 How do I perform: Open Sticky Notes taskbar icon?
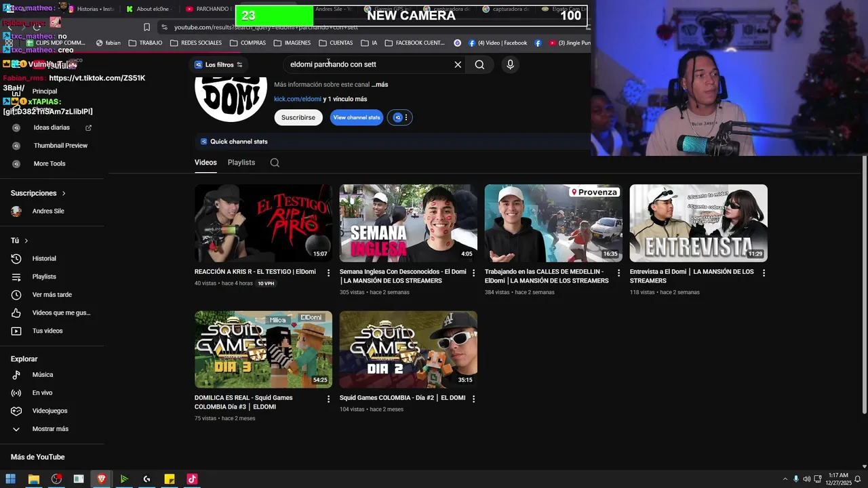point(169,479)
